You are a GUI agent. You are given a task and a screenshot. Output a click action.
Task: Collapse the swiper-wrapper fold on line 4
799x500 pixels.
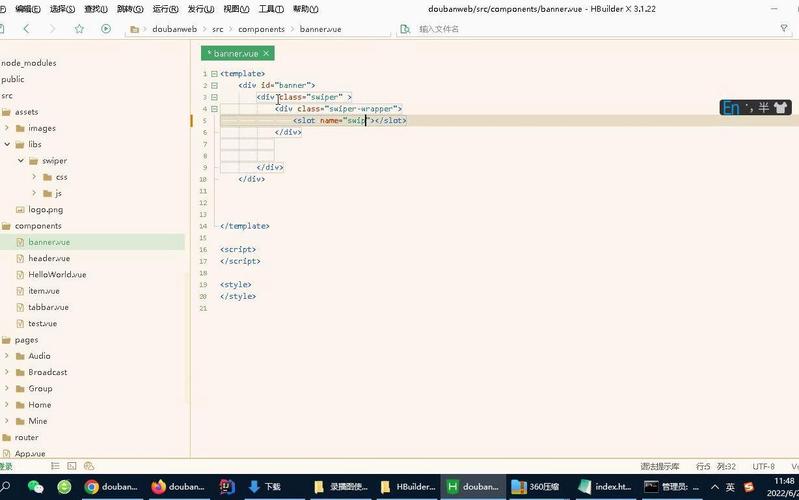tap(214, 109)
